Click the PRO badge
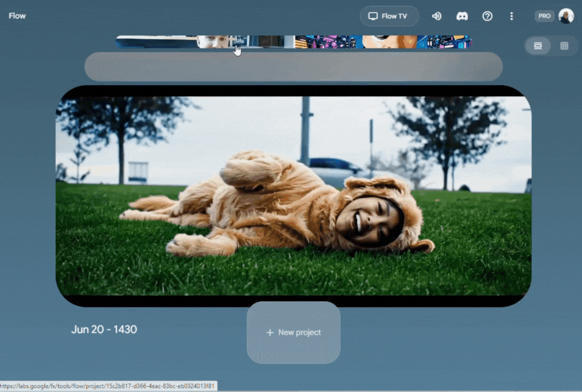Viewport: 582px width, 392px height. [x=544, y=16]
